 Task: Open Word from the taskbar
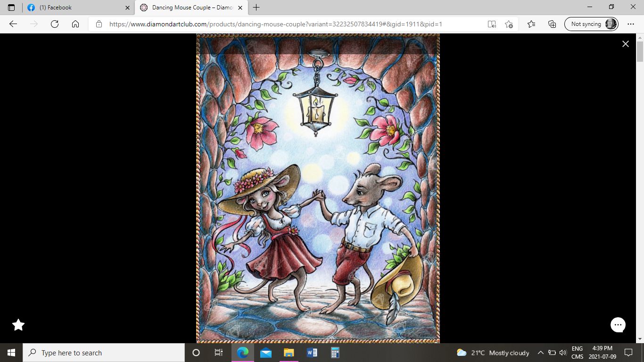pyautogui.click(x=312, y=353)
